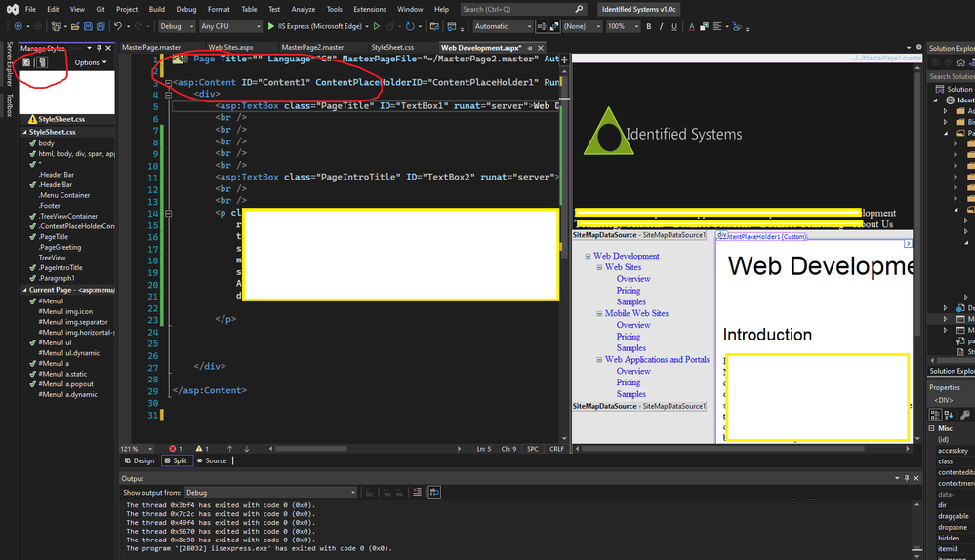The height and width of the screenshot is (560, 975).
Task: Open the Options dropdown in Manage Styles
Action: pos(91,62)
